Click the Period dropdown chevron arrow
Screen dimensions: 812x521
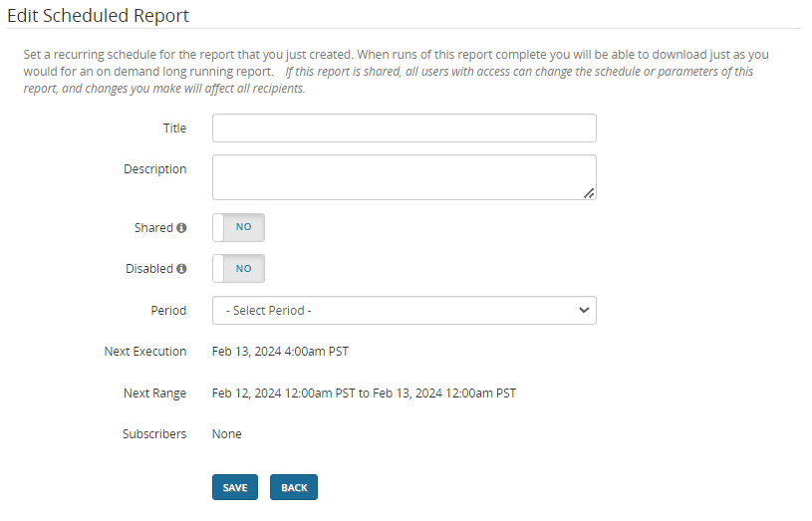point(584,311)
